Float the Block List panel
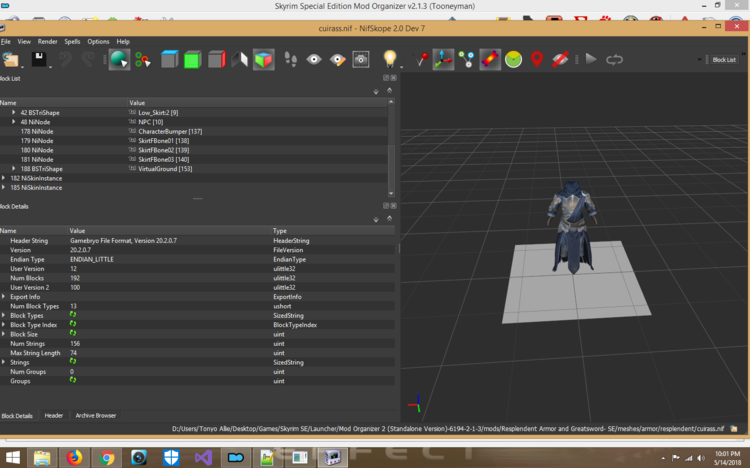The height and width of the screenshot is (468, 750). pos(386,78)
